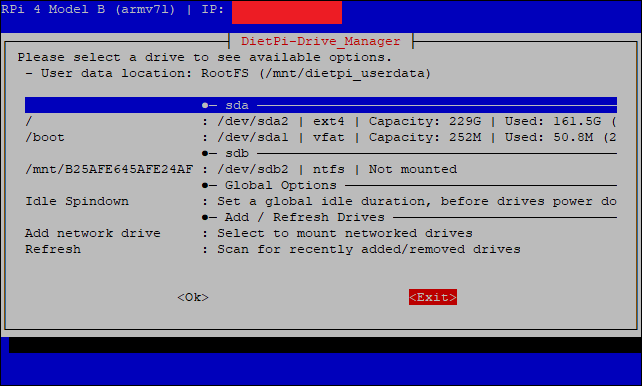The width and height of the screenshot is (642, 386).
Task: Confirm with the <Ok> button
Action: pyautogui.click(x=193, y=297)
